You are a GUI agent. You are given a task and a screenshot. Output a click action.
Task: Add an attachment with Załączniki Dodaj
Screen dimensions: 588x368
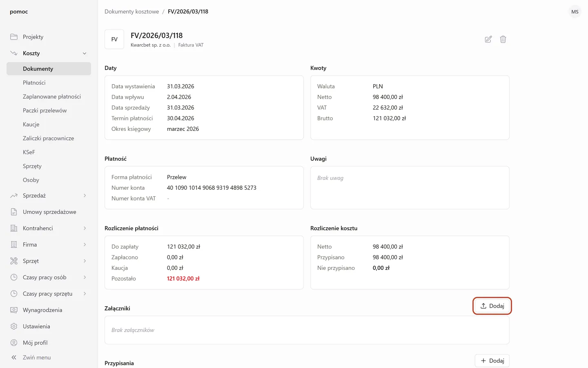(492, 306)
